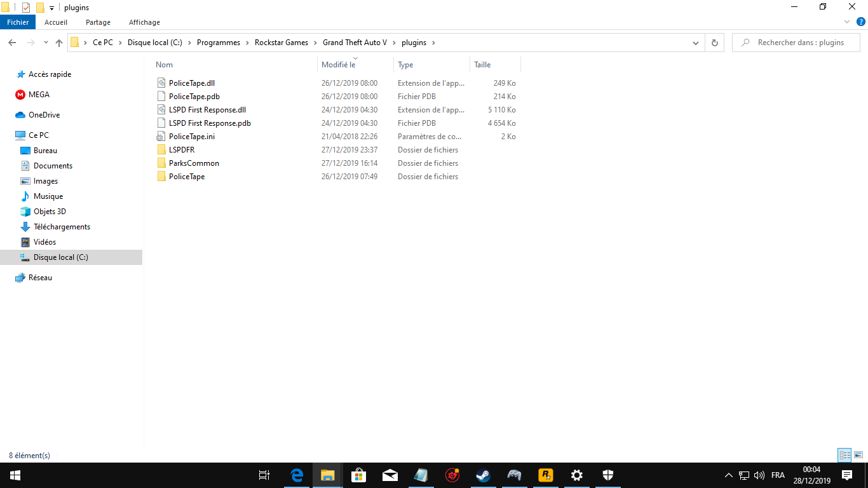
Task: Open Microsoft Store from the taskbar
Action: (x=359, y=475)
